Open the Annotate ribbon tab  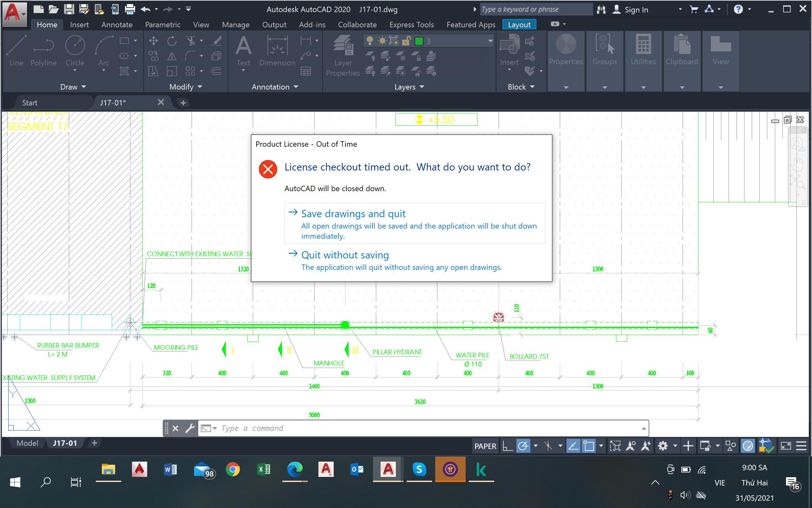pos(117,24)
